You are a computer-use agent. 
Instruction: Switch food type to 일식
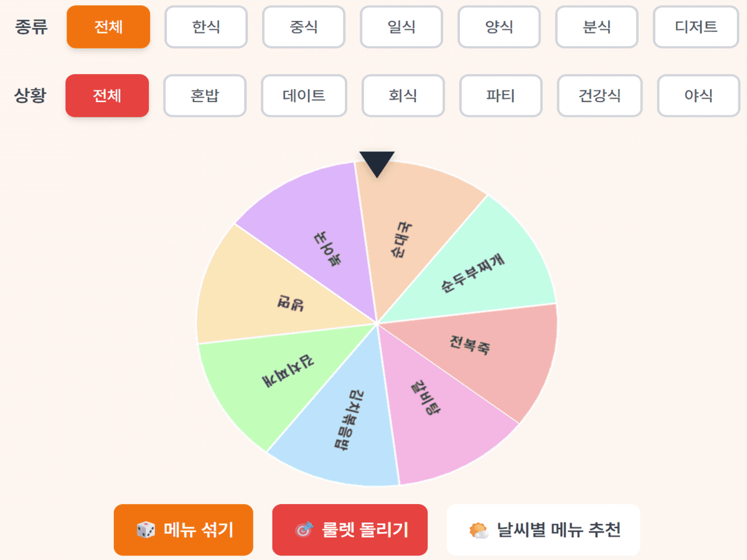402,27
